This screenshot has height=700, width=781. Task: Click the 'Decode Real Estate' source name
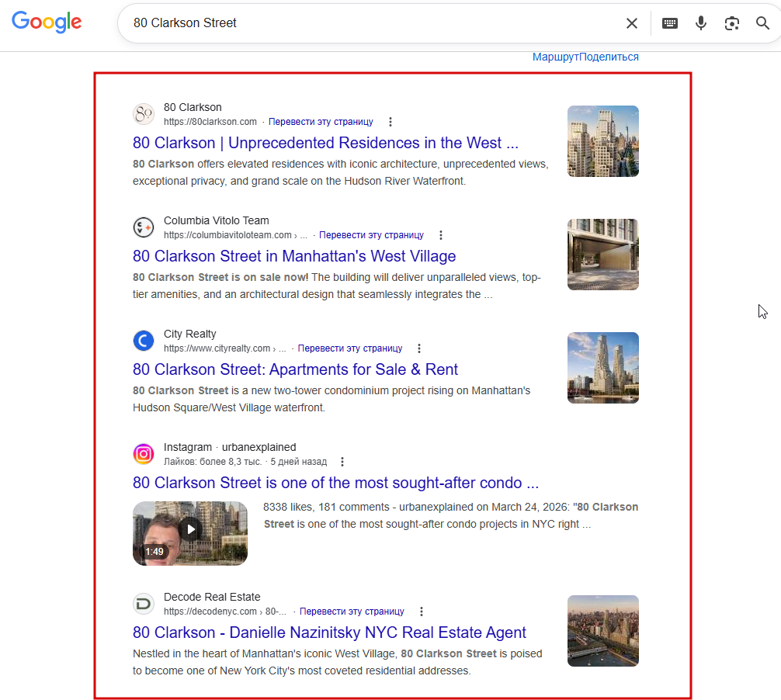[212, 597]
